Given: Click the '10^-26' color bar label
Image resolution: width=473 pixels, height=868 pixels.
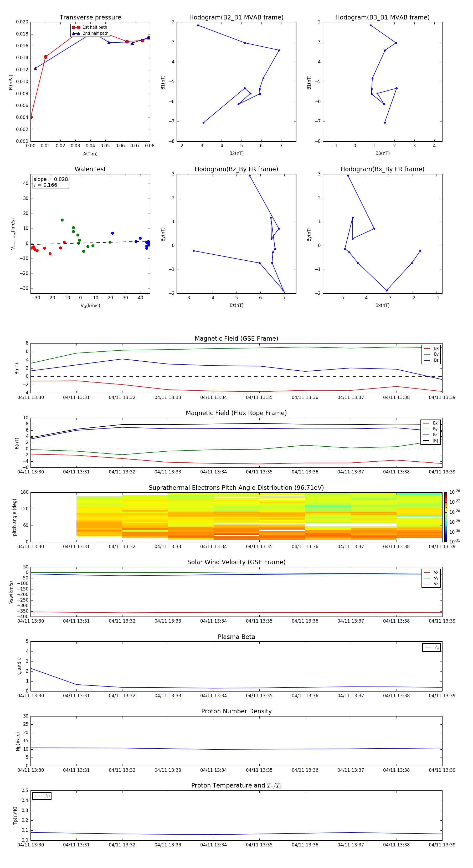Looking at the screenshot, I should [x=455, y=492].
